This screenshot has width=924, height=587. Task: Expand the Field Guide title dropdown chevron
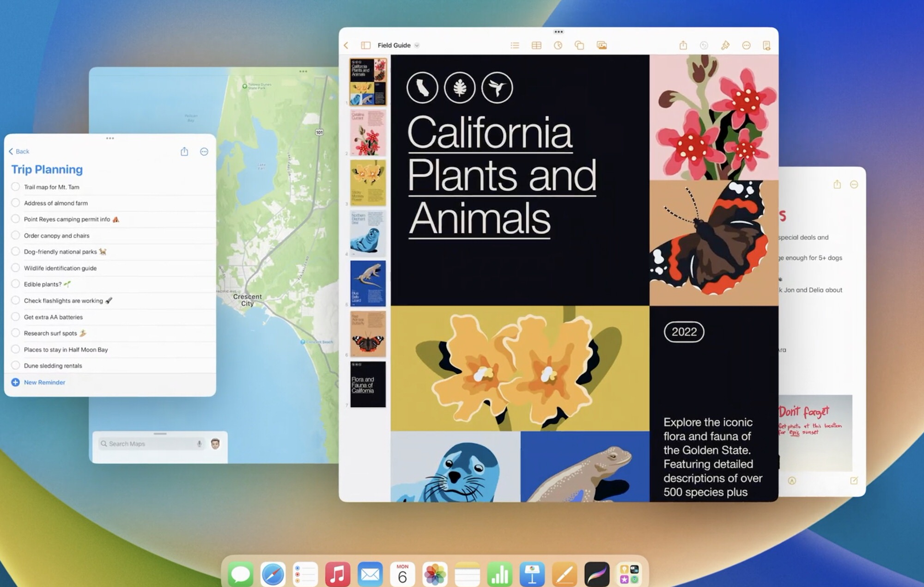tap(417, 45)
